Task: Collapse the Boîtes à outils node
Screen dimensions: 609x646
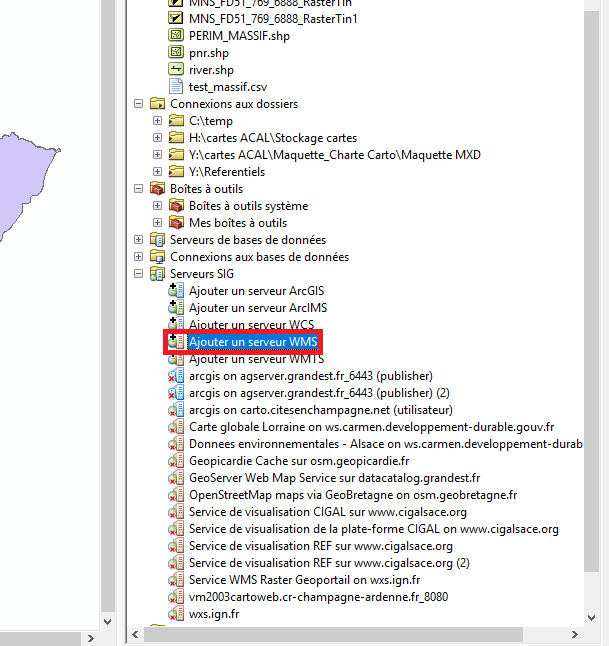Action: [138, 189]
